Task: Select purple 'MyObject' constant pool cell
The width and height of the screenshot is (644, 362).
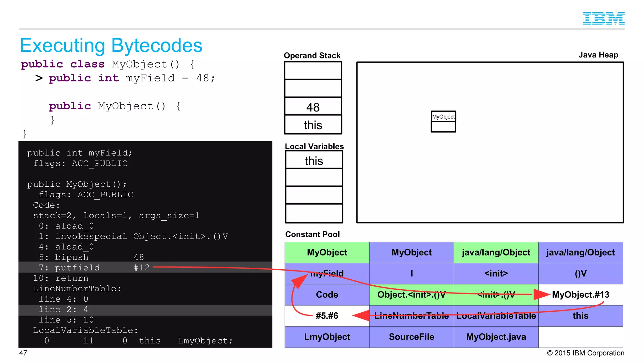Action: point(411,252)
